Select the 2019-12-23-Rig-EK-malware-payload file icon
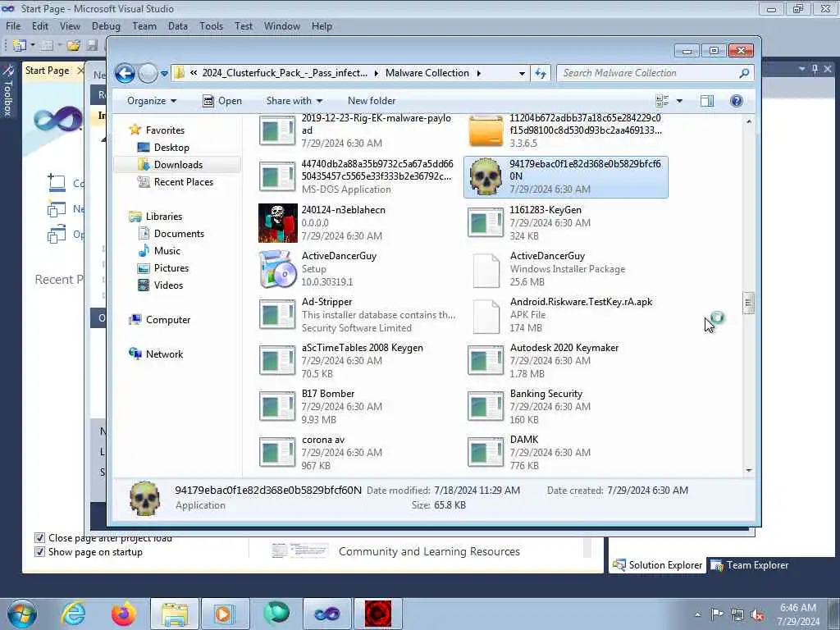840x630 pixels. (277, 130)
